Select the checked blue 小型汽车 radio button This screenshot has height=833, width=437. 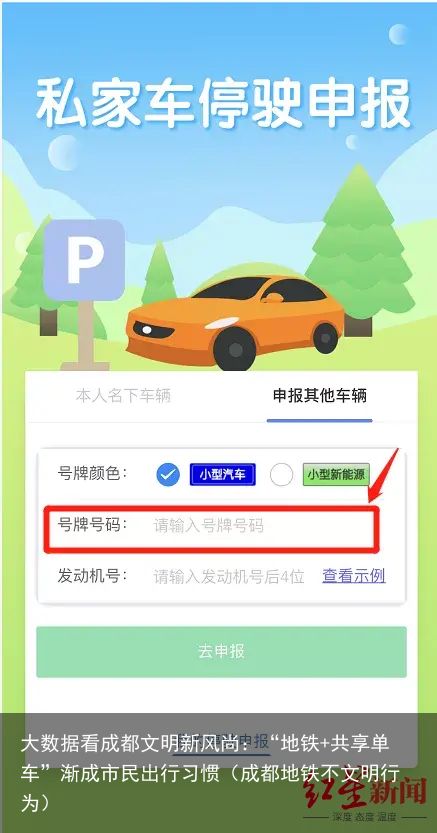(168, 474)
